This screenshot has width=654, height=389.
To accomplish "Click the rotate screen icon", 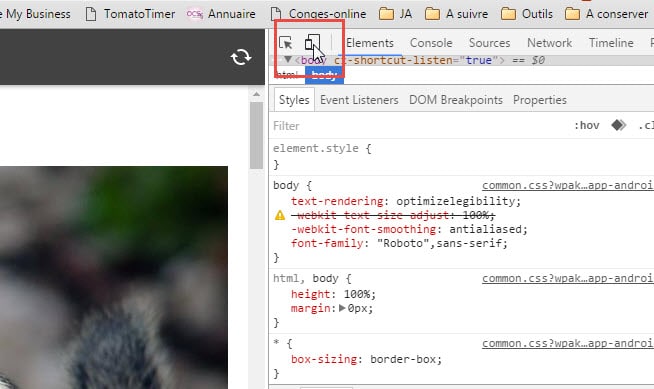I will click(x=241, y=57).
